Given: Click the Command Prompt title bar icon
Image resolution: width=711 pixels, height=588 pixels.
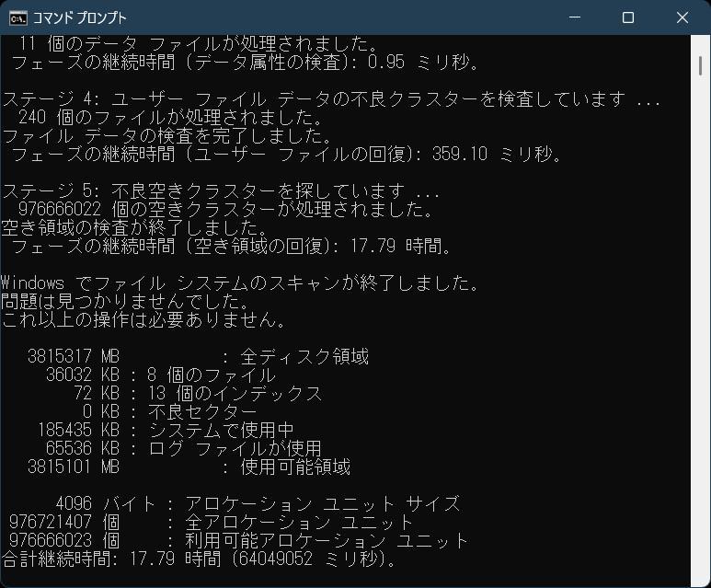Looking at the screenshot, I should 18,18.
